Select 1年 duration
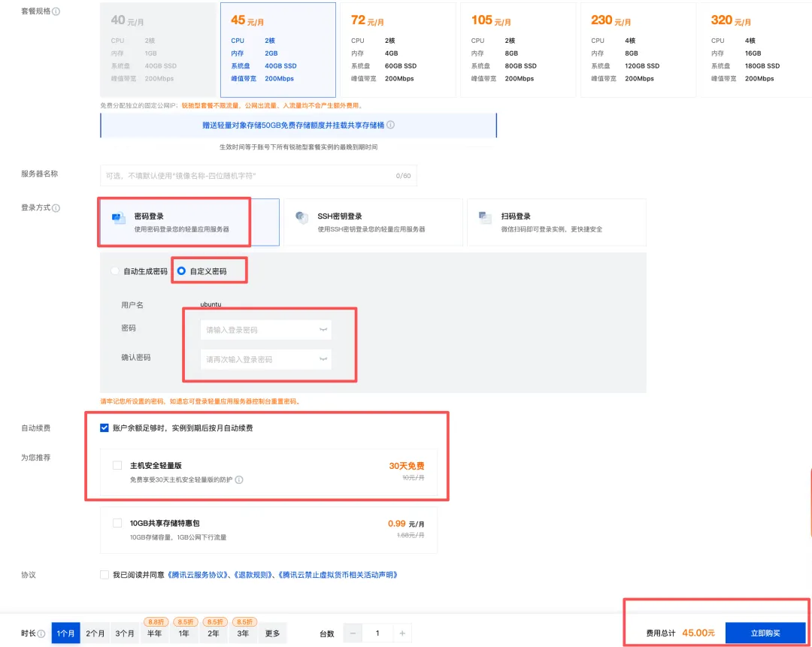The width and height of the screenshot is (812, 647). (x=184, y=633)
